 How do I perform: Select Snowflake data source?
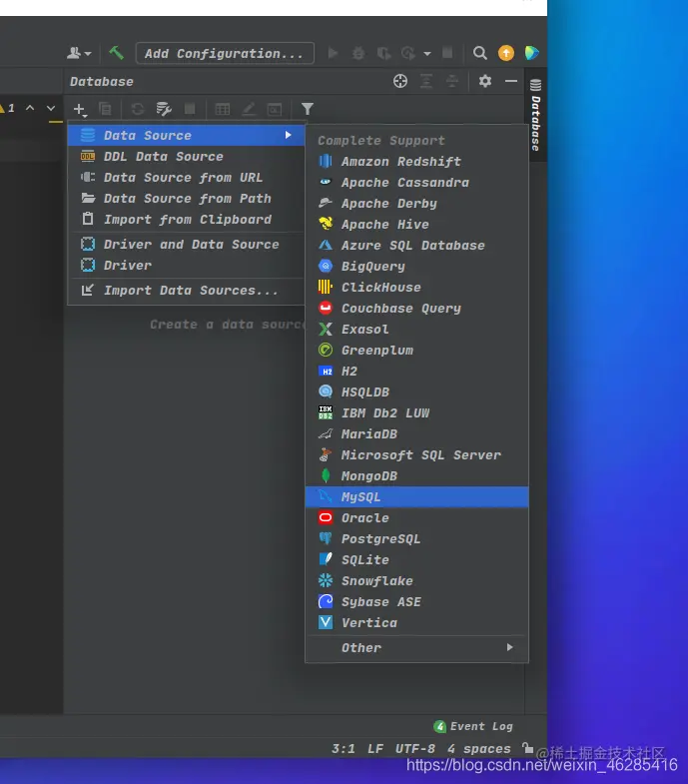point(416,581)
